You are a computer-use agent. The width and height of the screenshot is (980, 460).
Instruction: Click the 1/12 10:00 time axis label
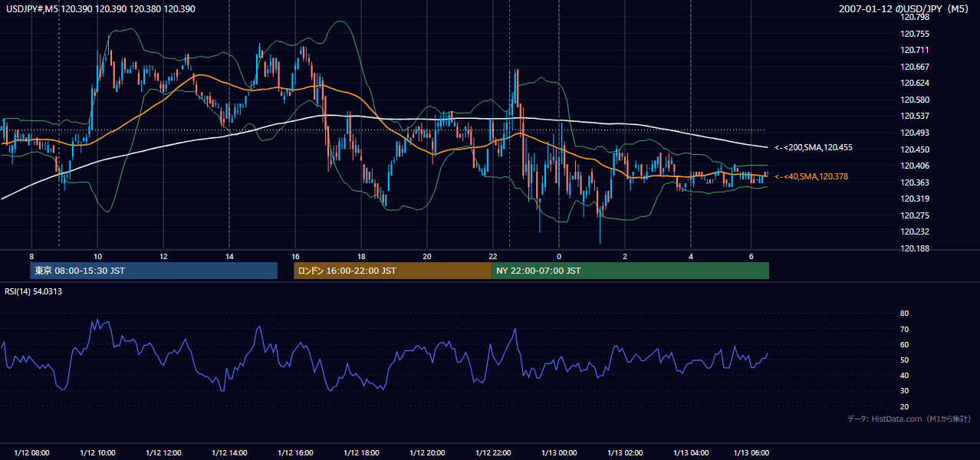pos(97,453)
